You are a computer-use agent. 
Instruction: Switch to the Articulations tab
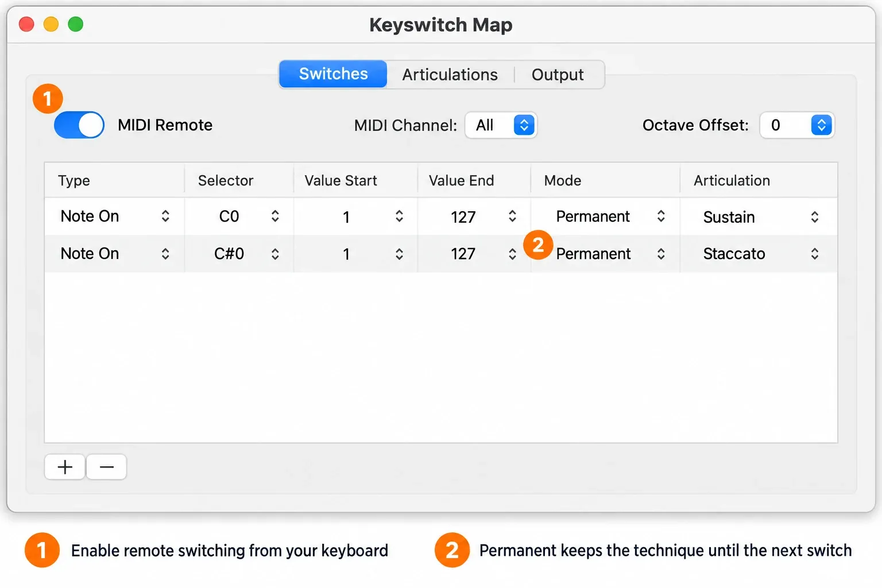(x=450, y=75)
